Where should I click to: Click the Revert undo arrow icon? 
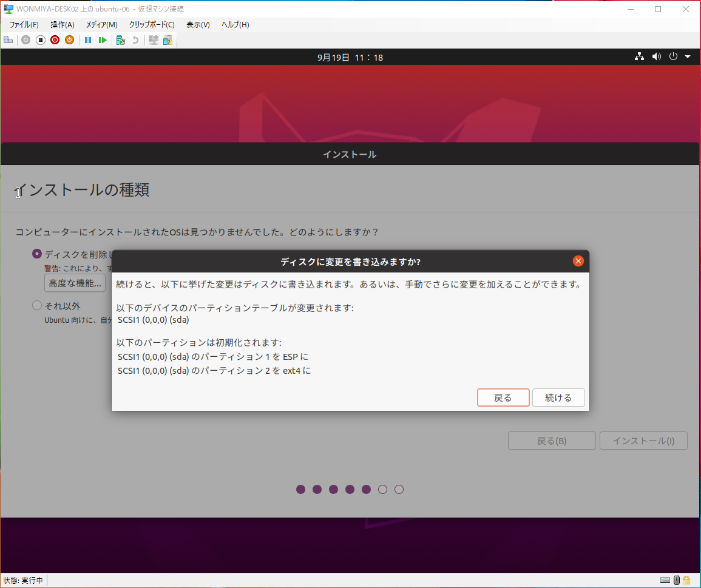click(135, 40)
